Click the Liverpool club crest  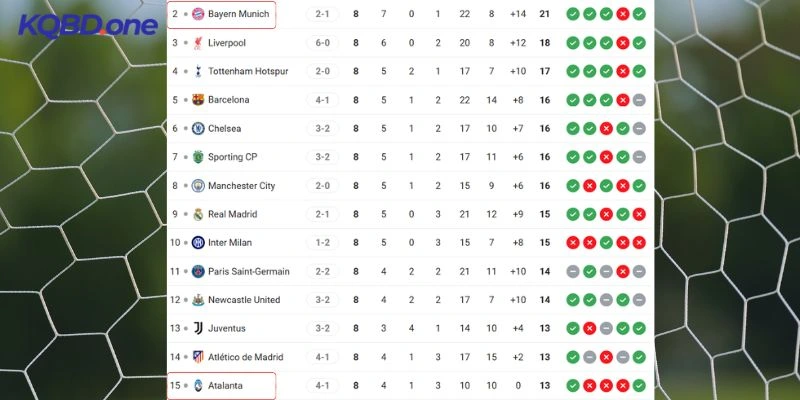[198, 43]
